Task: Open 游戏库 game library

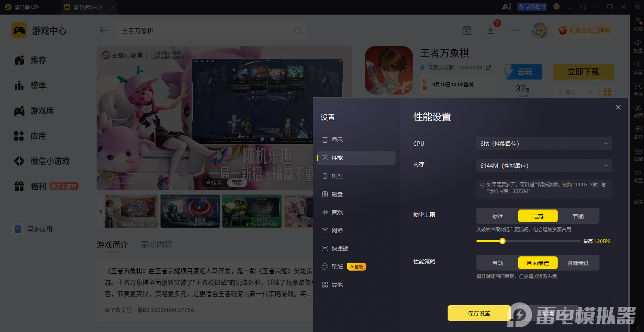Action: pyautogui.click(x=34, y=111)
